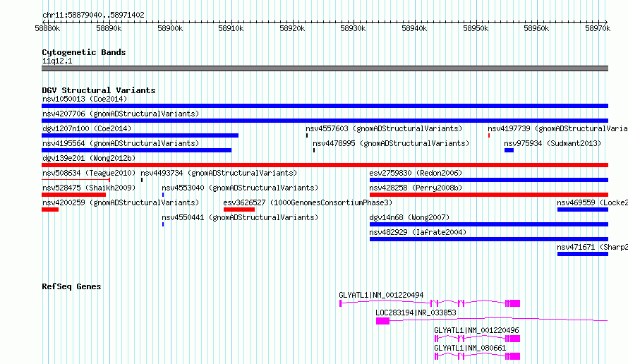
Task: Open nsv508634 (Teague2010) label
Action: coord(89,173)
